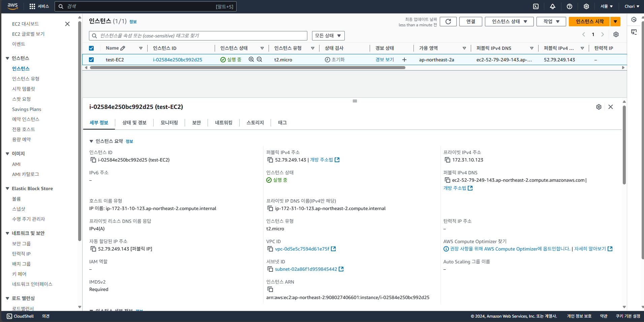Open the notifications bell
Image resolution: width=644 pixels, height=322 pixels.
tap(553, 6)
